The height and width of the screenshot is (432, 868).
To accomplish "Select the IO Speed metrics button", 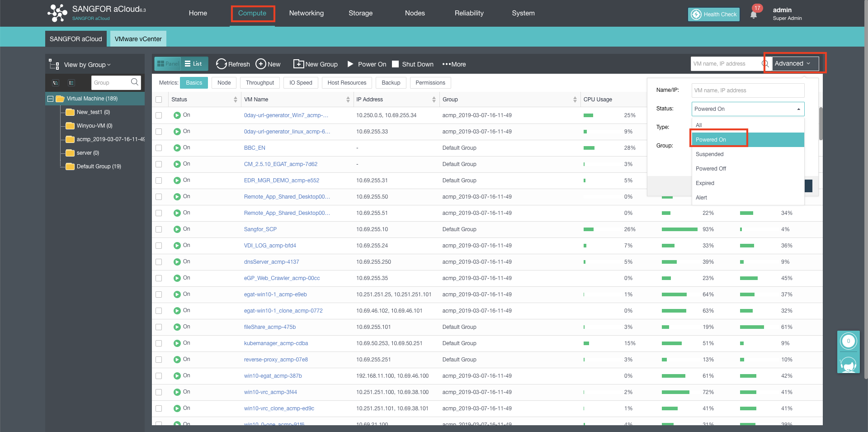I will point(301,83).
